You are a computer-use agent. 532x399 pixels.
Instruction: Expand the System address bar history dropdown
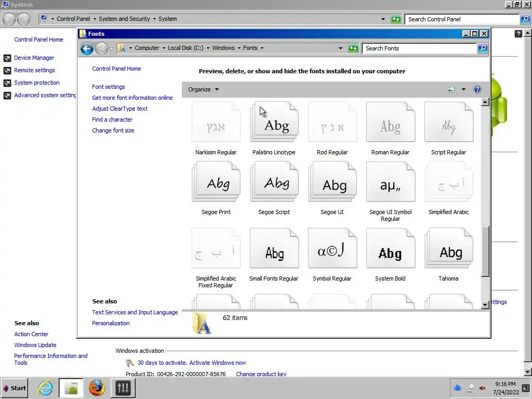tap(383, 19)
